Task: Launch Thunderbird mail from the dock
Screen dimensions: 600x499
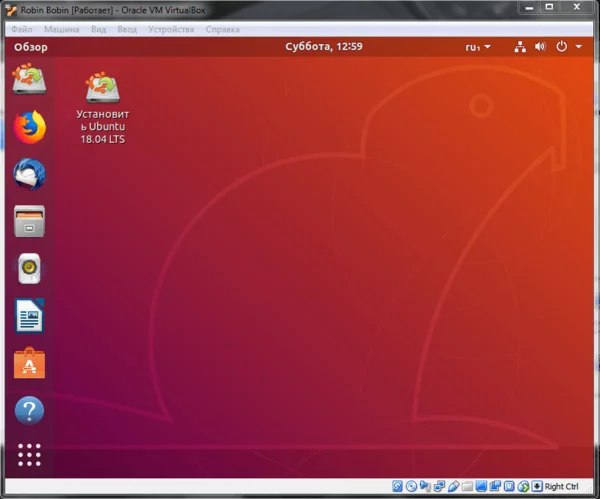Action: click(x=29, y=174)
